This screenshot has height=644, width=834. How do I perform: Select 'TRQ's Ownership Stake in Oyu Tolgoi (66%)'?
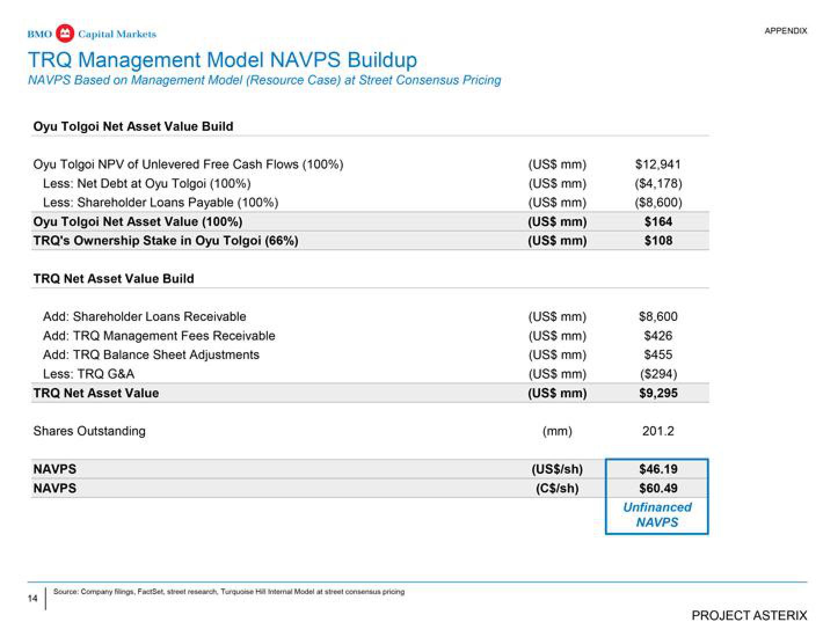coord(166,241)
